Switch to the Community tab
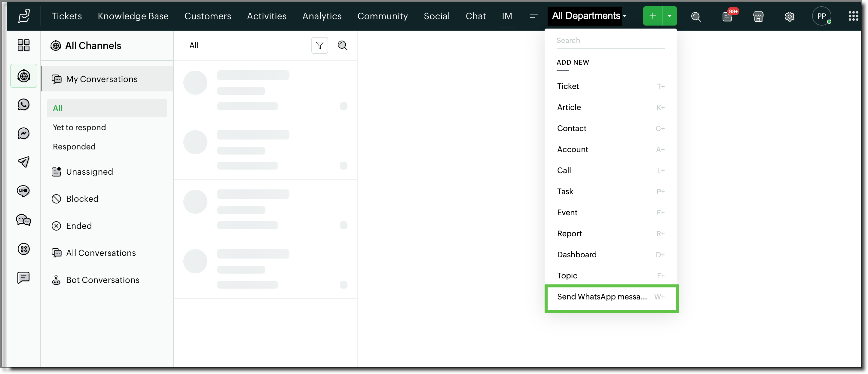Viewport: 868px width, 374px height. 382,16
